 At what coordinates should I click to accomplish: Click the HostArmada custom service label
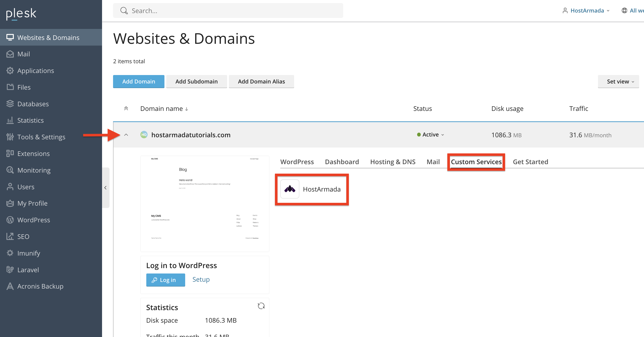click(322, 189)
